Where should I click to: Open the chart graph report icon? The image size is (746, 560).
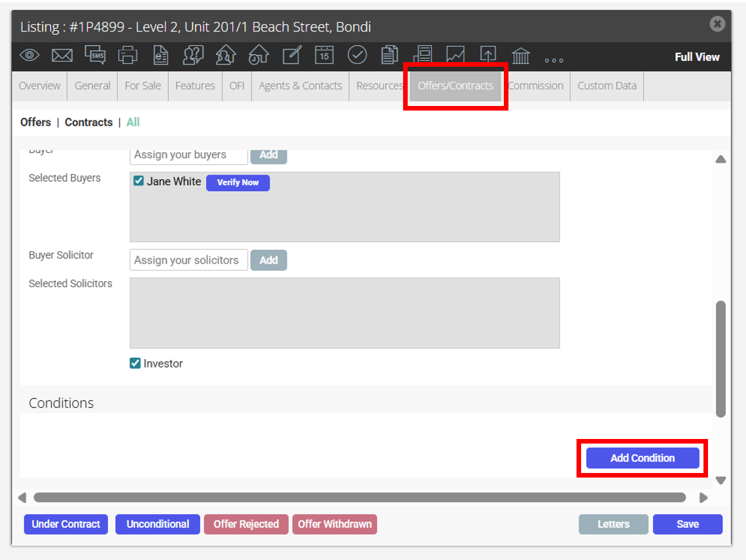click(x=455, y=55)
